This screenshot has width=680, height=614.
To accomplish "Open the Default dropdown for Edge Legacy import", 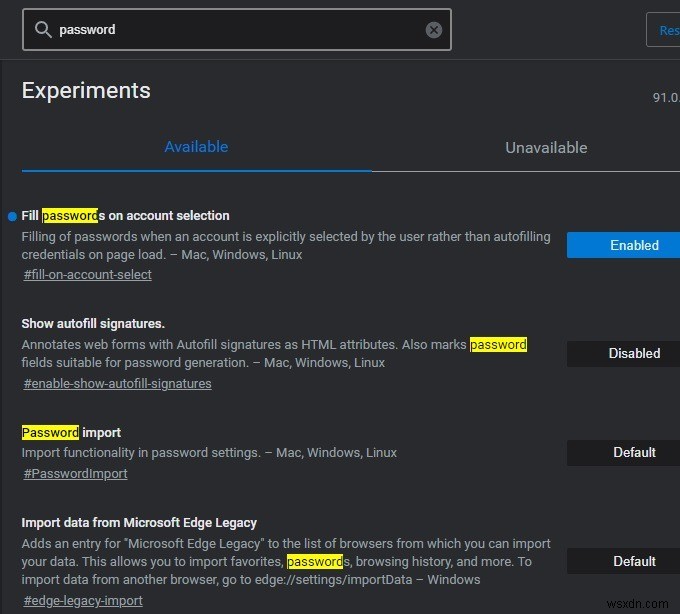I will tap(624, 561).
